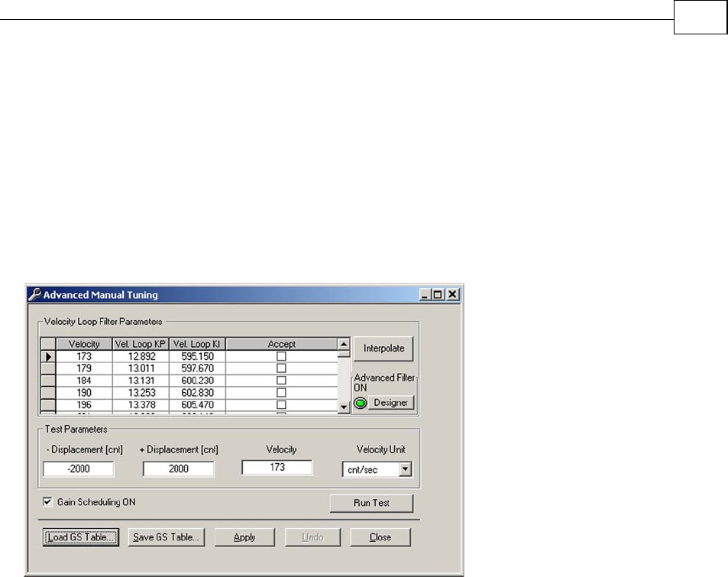The width and height of the screenshot is (728, 577).
Task: Toggle the Gain Scheduling ON checkbox
Action: [x=47, y=502]
